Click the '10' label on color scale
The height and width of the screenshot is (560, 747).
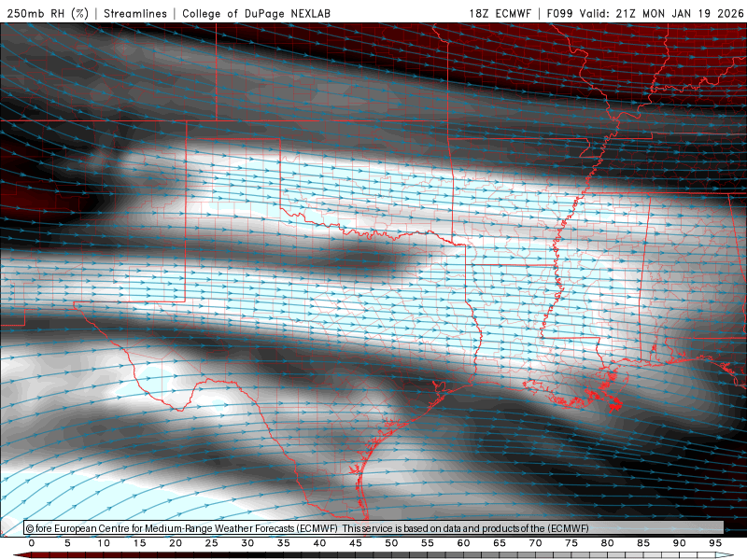[104, 543]
